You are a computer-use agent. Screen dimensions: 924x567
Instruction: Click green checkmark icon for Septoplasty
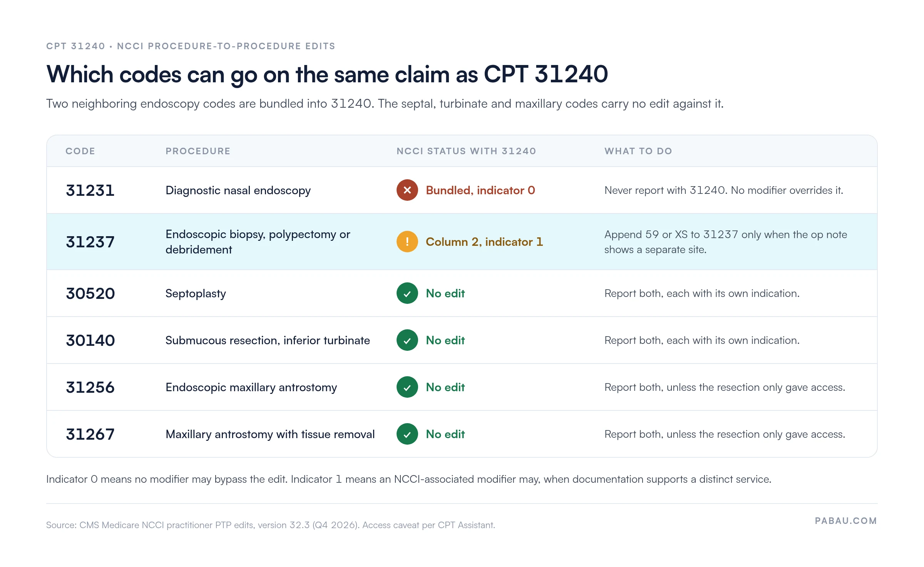click(407, 293)
